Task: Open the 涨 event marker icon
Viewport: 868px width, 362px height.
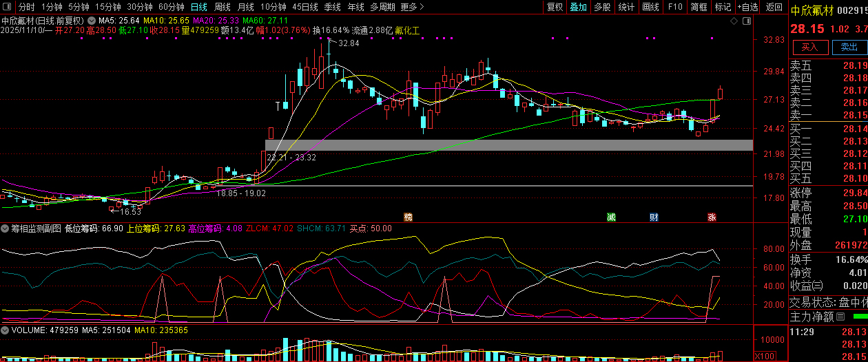Action: pos(712,217)
